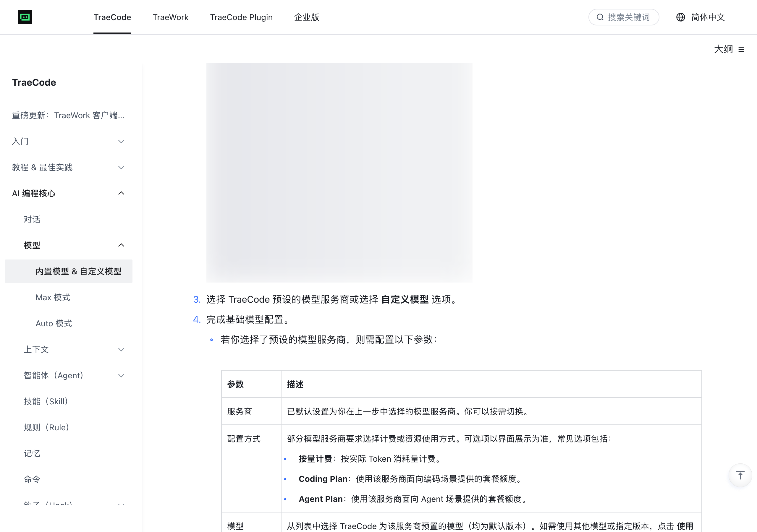Click the search magnifier icon

[600, 17]
